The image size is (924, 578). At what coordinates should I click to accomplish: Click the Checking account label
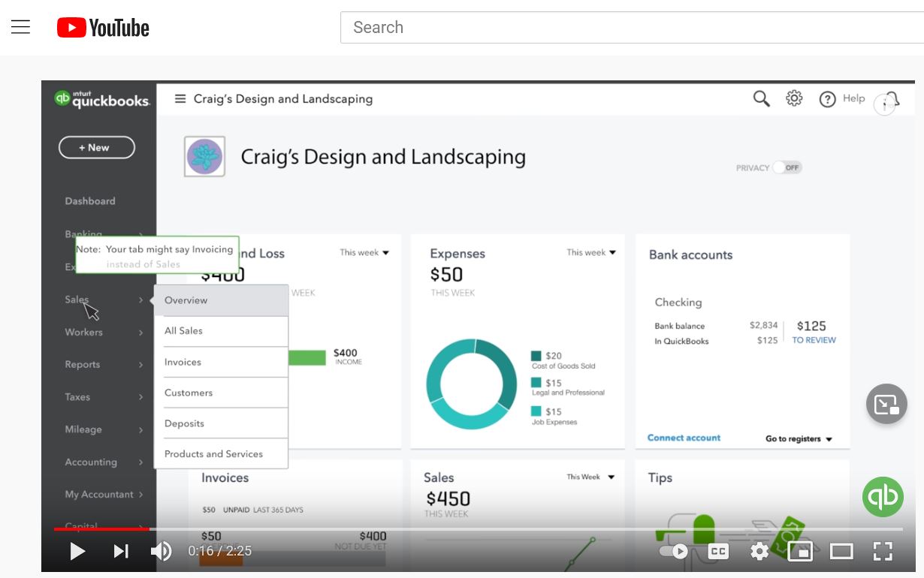coord(678,302)
